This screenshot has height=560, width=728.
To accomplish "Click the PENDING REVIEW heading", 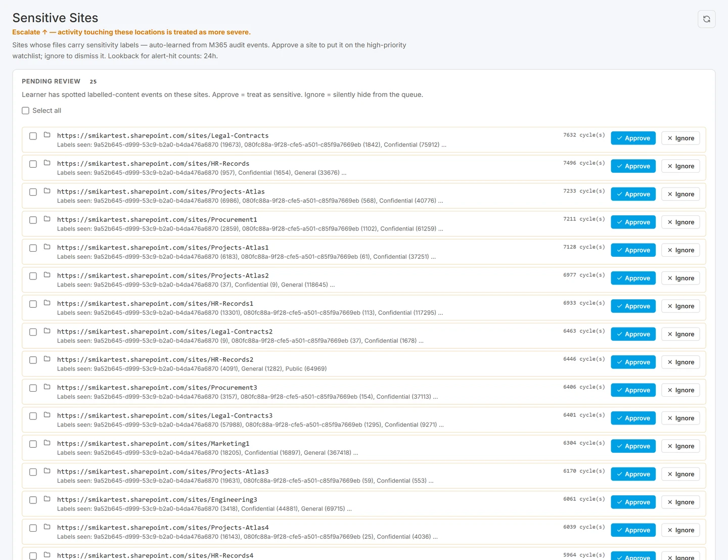I will pyautogui.click(x=51, y=81).
